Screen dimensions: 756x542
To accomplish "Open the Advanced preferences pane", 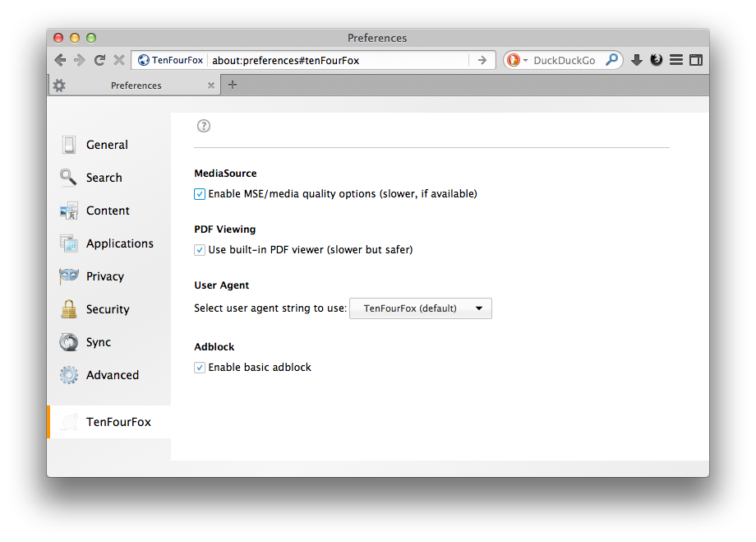I will (x=109, y=375).
